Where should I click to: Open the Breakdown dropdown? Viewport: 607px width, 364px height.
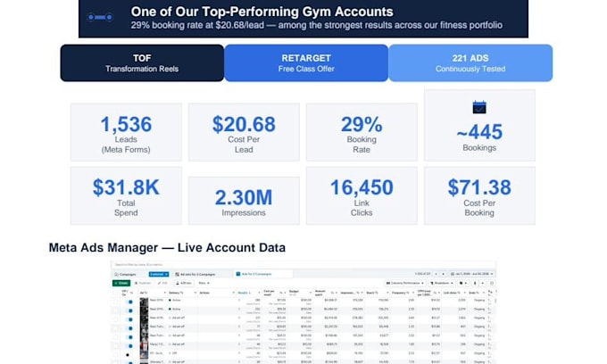point(442,283)
